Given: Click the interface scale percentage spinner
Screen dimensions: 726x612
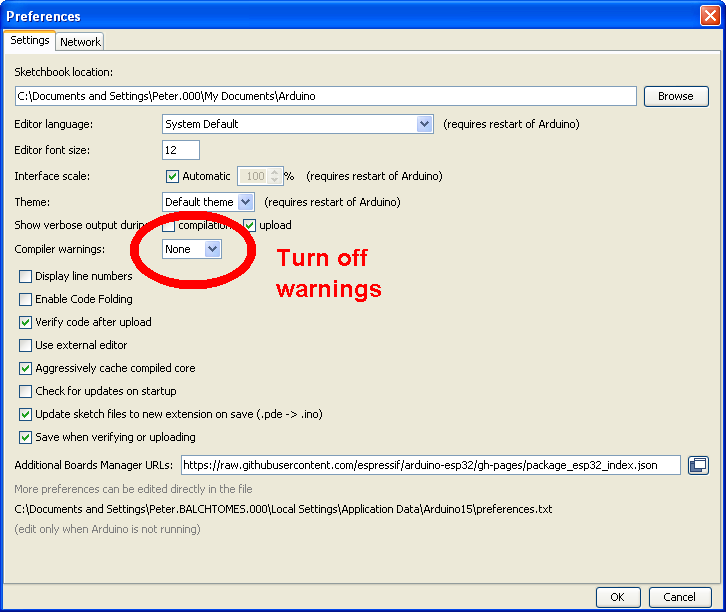Looking at the screenshot, I should coord(260,176).
